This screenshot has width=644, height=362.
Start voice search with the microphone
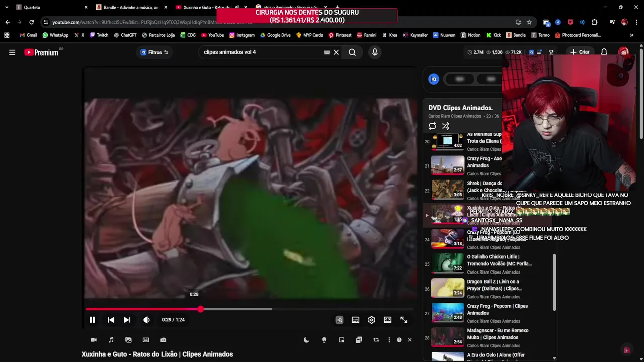[374, 52]
